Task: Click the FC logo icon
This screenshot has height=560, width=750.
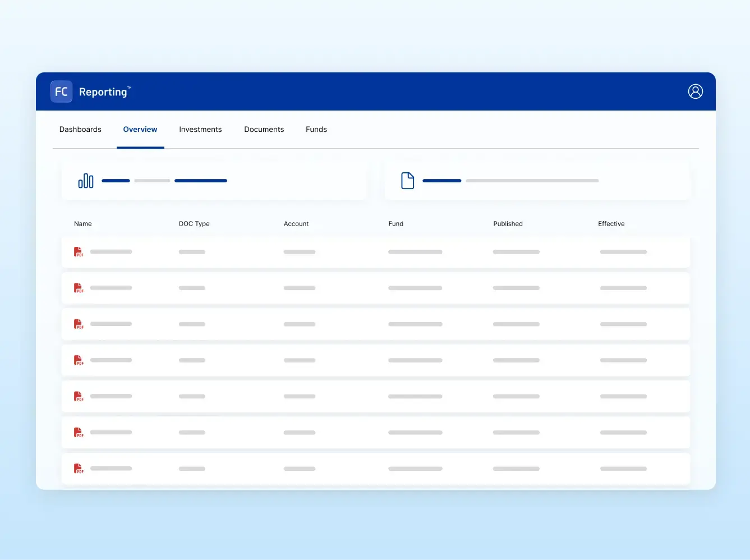Action: click(x=61, y=92)
